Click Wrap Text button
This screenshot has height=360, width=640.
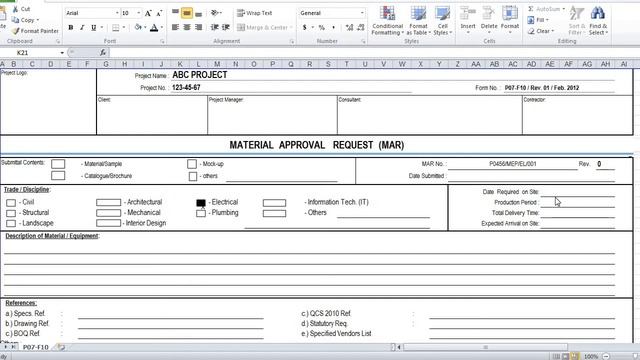click(255, 13)
